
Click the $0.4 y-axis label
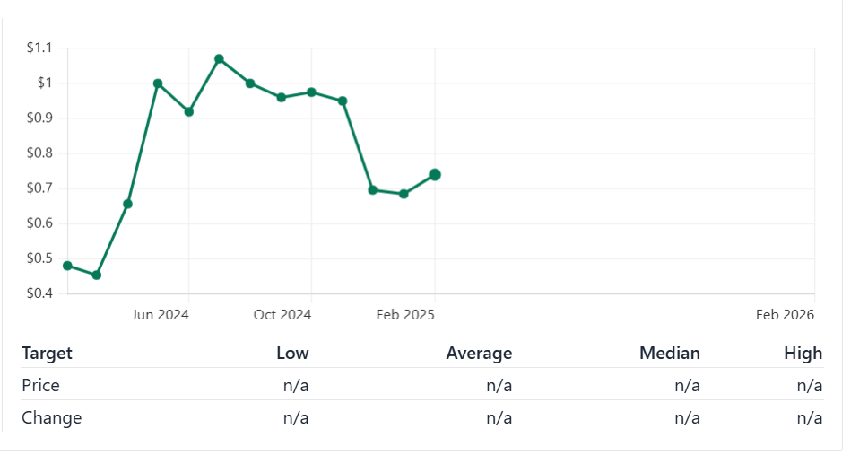pos(39,293)
